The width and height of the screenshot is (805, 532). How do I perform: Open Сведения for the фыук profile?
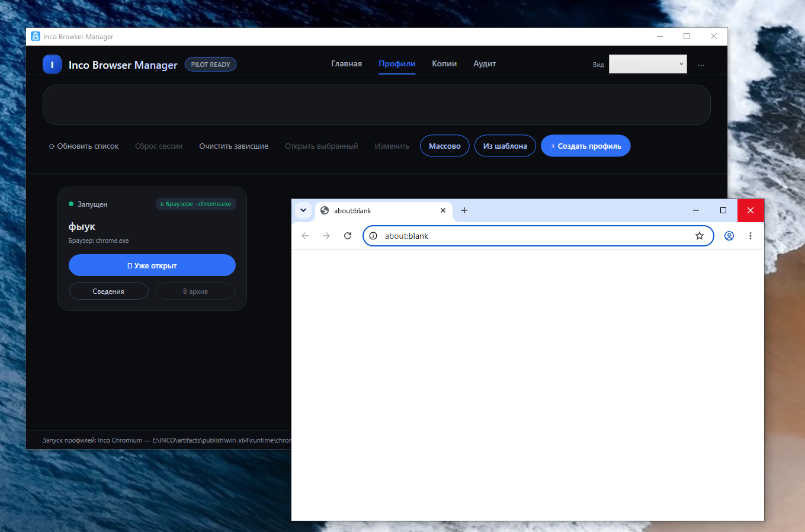pos(108,291)
